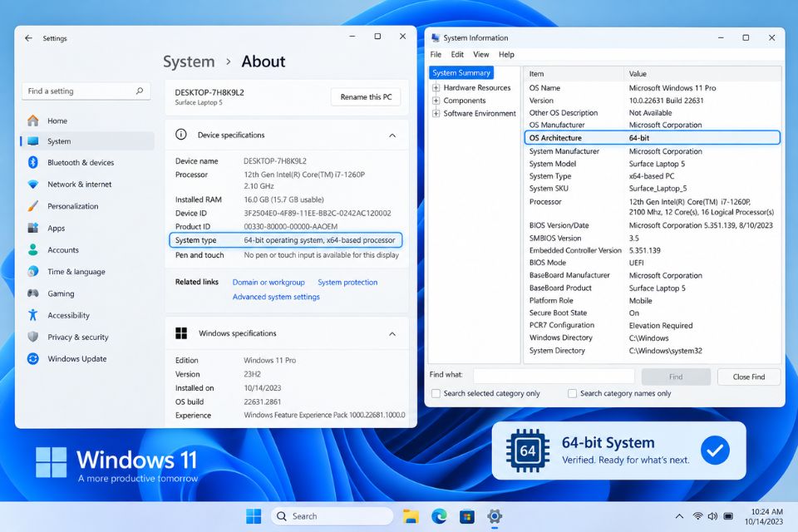The image size is (798, 532).
Task: Open Advanced system settings link
Action: click(276, 297)
